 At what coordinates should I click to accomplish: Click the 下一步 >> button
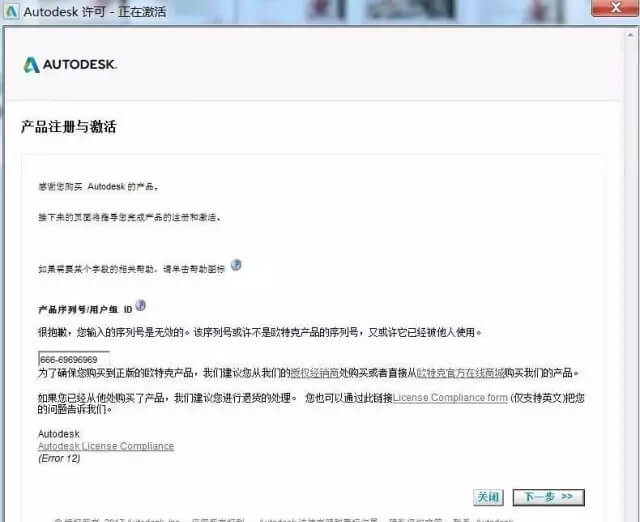tap(549, 497)
